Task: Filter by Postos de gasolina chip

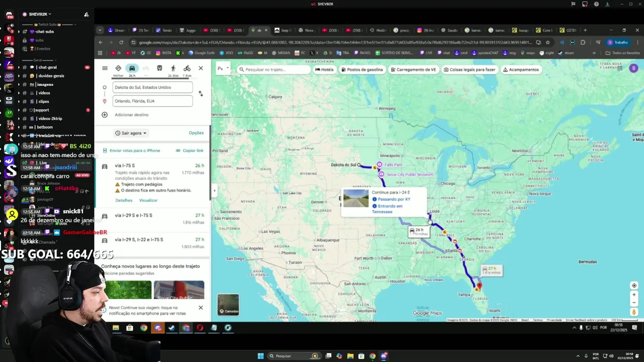Action: 362,69
